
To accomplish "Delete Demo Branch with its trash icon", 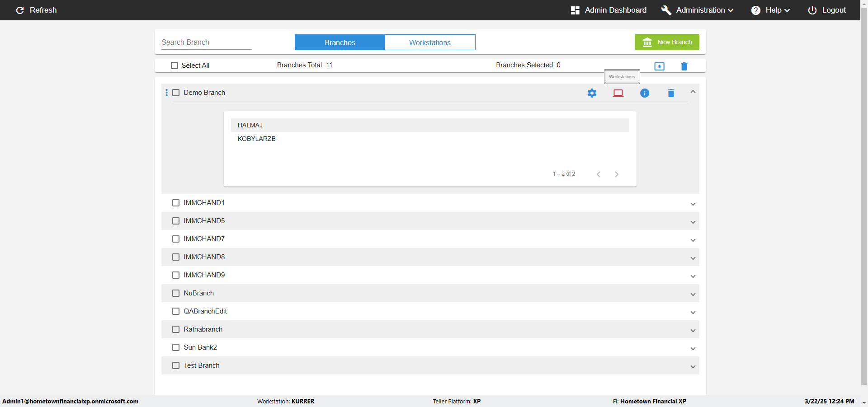I will tap(671, 93).
